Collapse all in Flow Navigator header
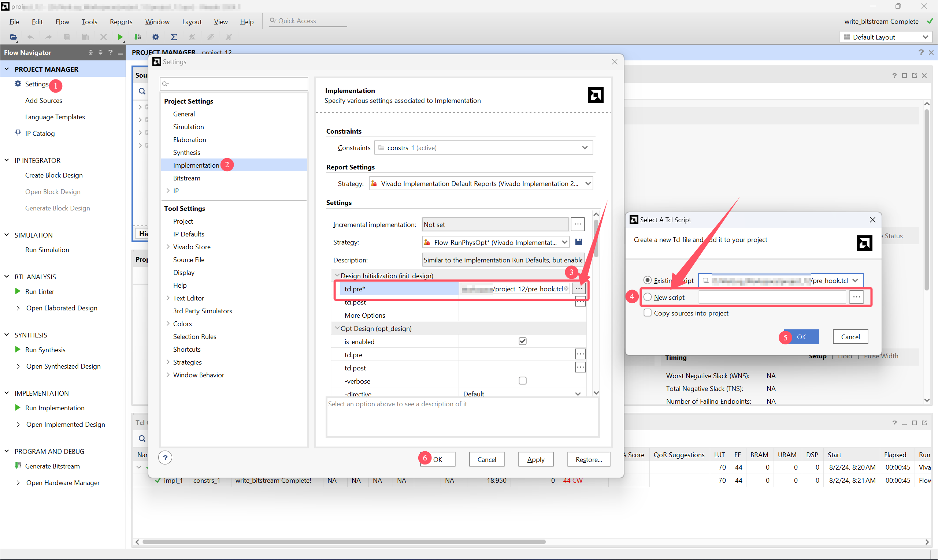The width and height of the screenshot is (938, 560). 90,52
